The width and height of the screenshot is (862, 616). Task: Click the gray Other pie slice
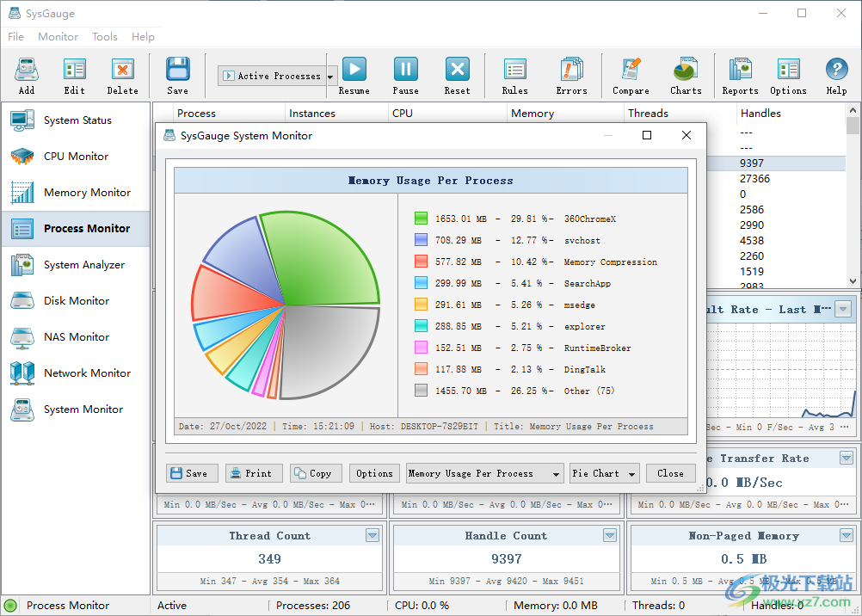pyautogui.click(x=329, y=352)
